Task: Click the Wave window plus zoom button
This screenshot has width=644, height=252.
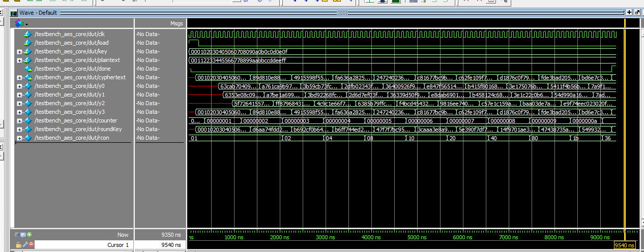Action: click(x=629, y=12)
